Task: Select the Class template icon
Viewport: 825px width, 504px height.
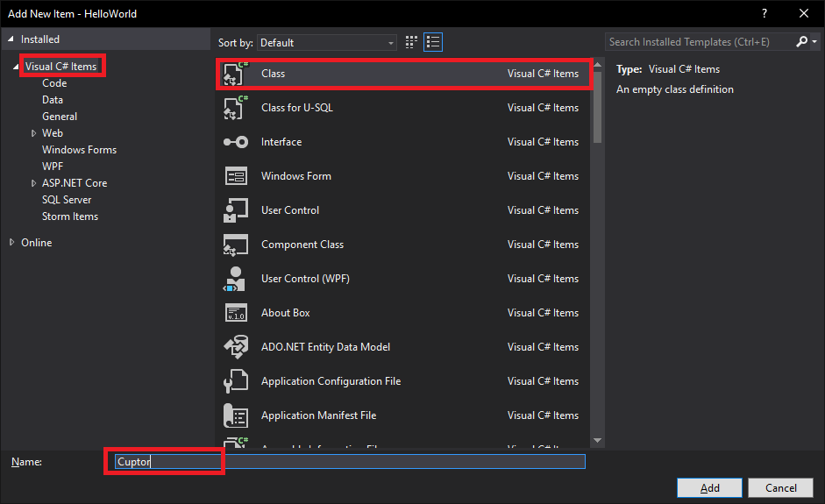Action: (x=236, y=75)
